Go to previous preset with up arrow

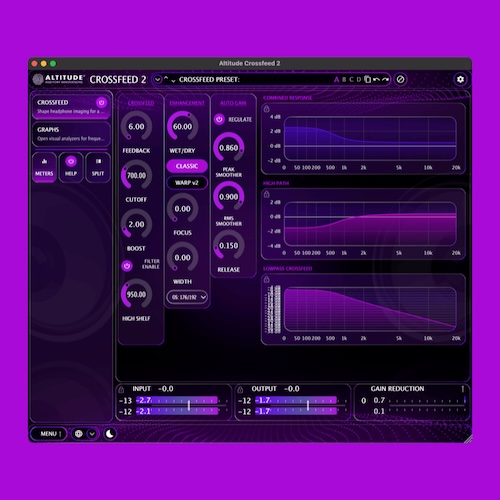click(x=166, y=78)
